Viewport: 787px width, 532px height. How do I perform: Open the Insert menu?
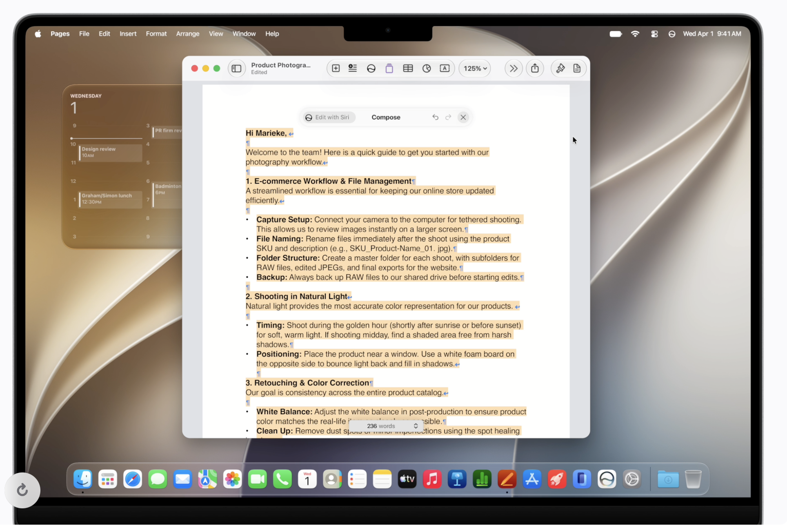coord(128,34)
